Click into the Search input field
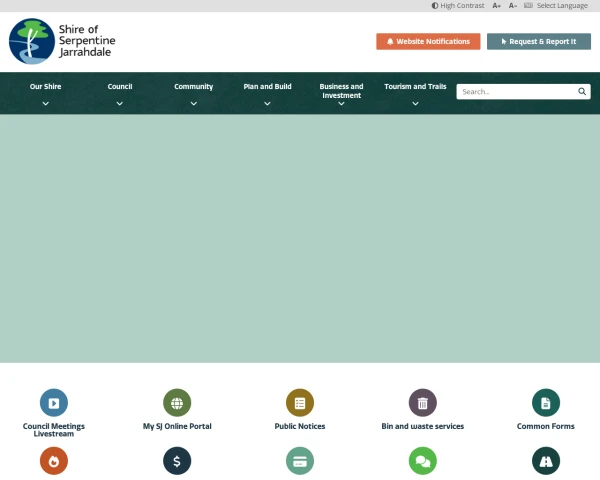Viewport: 600px width, 480px height. pyautogui.click(x=514, y=91)
